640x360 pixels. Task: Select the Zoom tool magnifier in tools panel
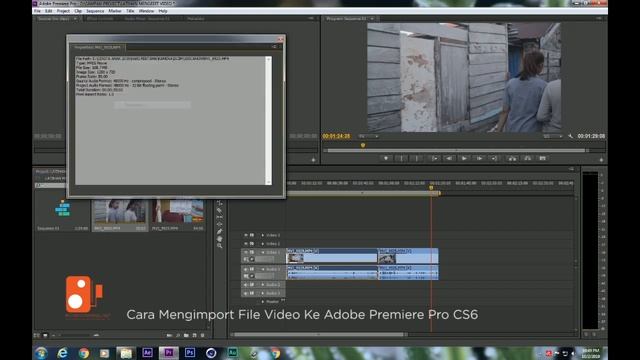pyautogui.click(x=220, y=246)
